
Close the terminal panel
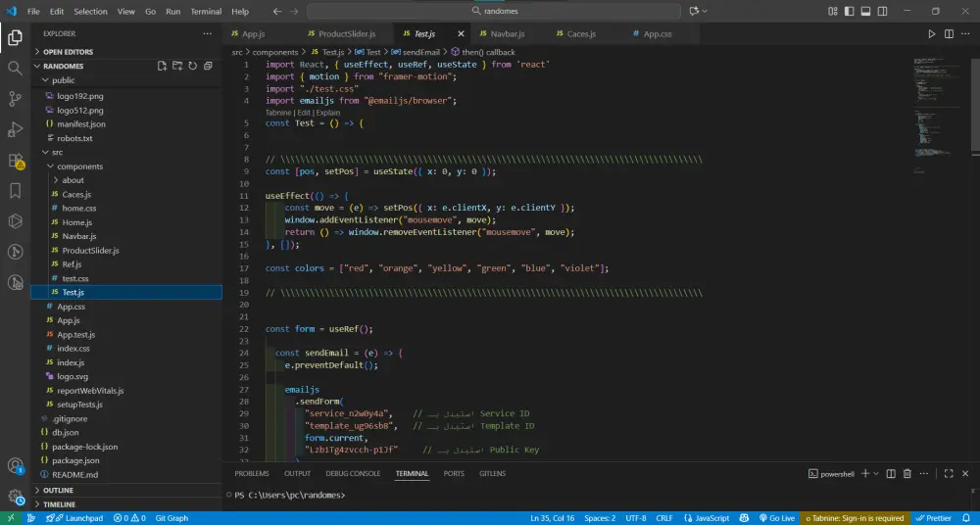[x=965, y=474]
